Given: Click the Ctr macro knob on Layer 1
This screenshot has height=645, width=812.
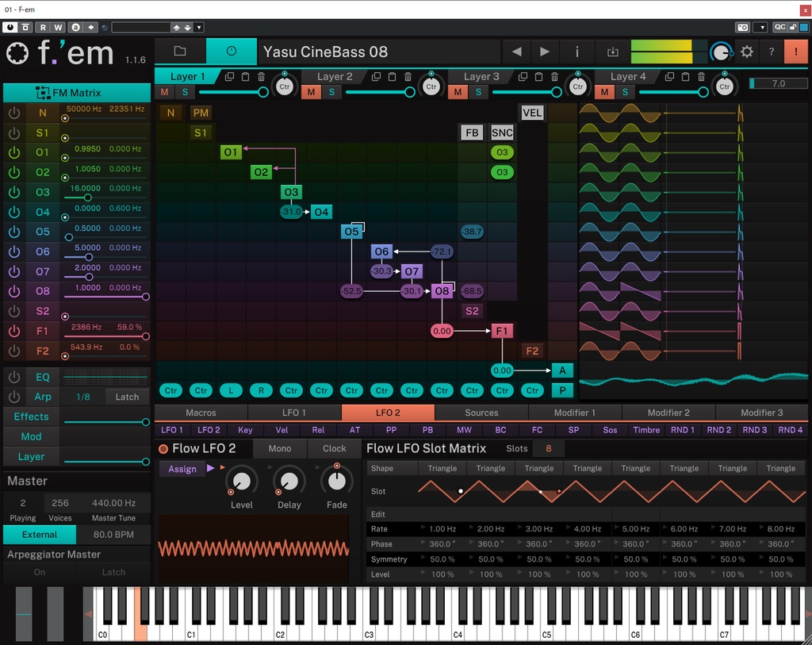Looking at the screenshot, I should click(285, 86).
